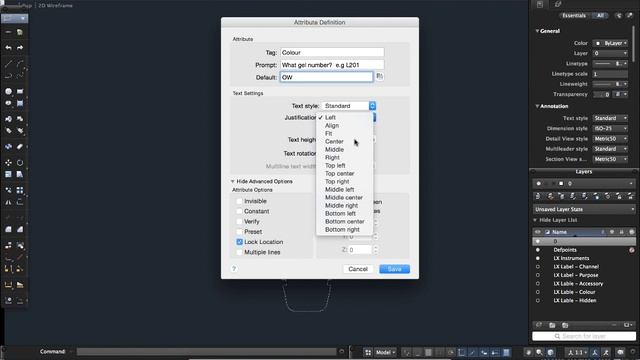This screenshot has height=360, width=640.
Task: Choose Align from the justification menu
Action: (332, 126)
